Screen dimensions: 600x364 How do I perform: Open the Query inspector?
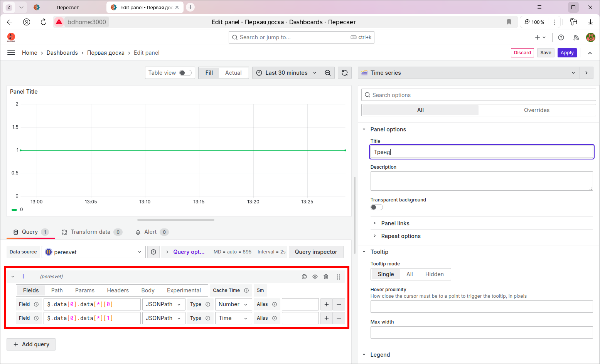316,252
